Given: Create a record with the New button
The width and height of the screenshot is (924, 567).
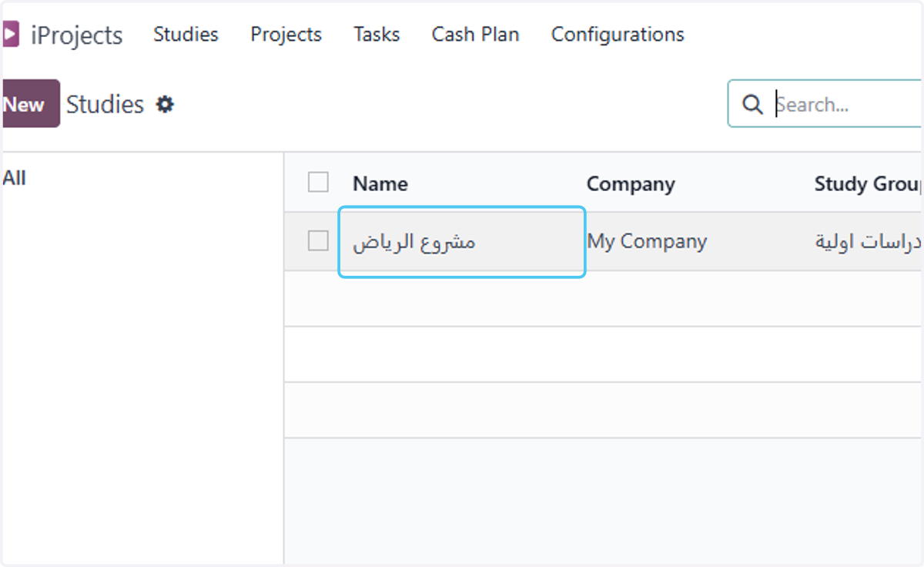Looking at the screenshot, I should [31, 104].
